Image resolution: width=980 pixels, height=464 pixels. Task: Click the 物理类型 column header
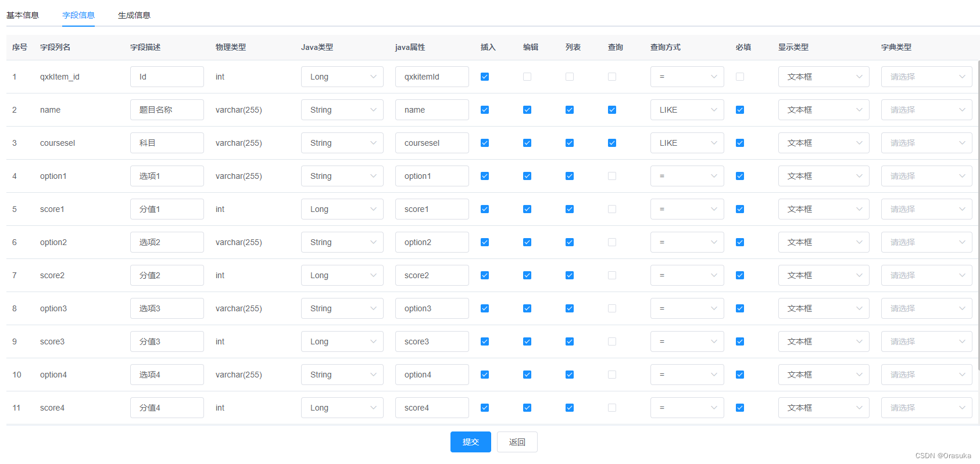(x=231, y=47)
